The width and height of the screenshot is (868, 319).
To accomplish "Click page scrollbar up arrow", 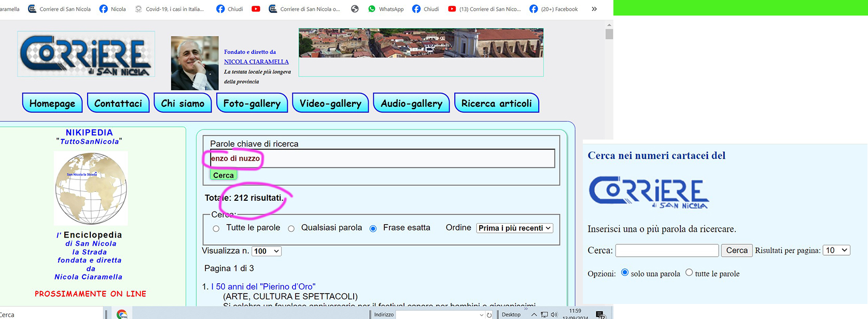I will click(609, 24).
